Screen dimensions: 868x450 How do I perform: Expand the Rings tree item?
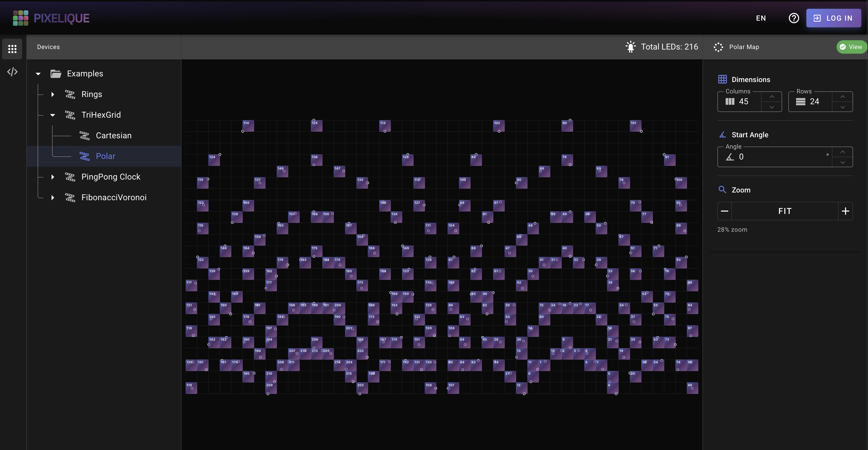(x=53, y=94)
